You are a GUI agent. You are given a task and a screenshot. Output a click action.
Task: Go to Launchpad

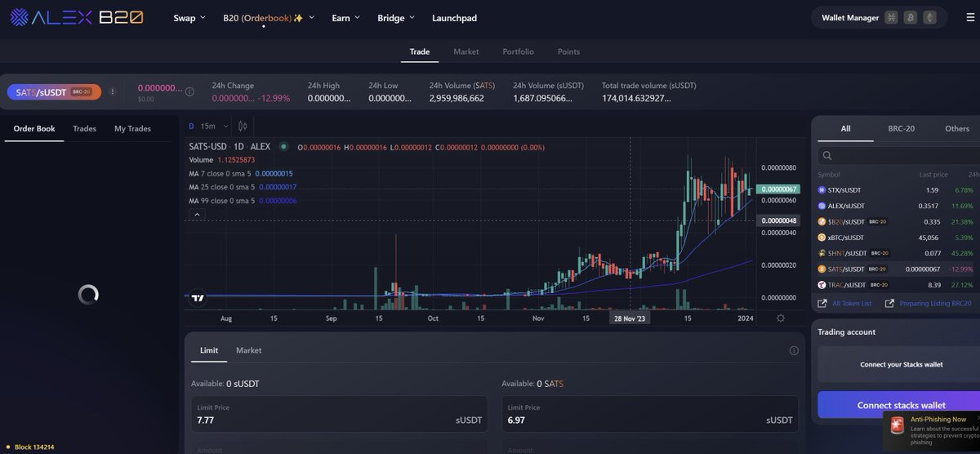click(x=454, y=18)
